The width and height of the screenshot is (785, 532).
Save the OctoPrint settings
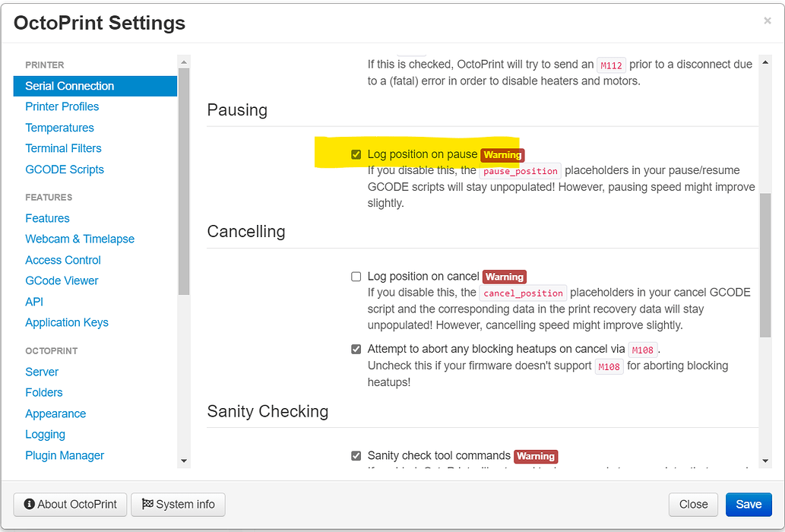[x=749, y=504]
